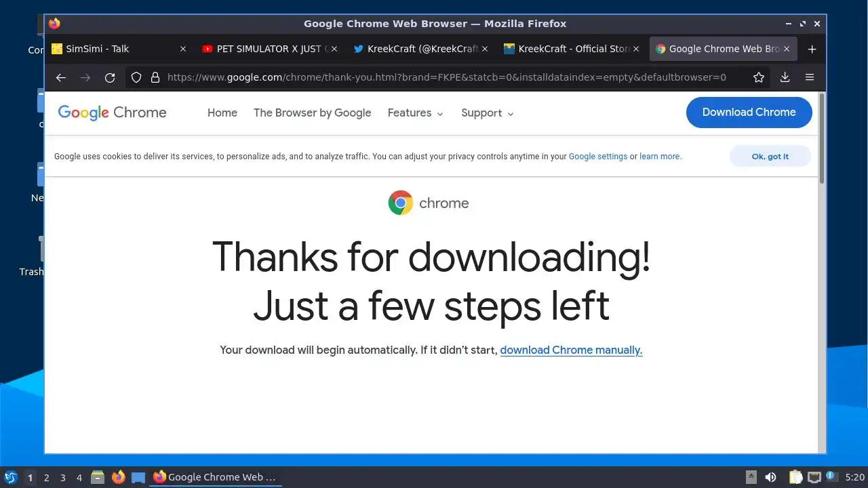The width and height of the screenshot is (868, 488).
Task: Expand the Support dropdown menu
Action: pyautogui.click(x=488, y=113)
